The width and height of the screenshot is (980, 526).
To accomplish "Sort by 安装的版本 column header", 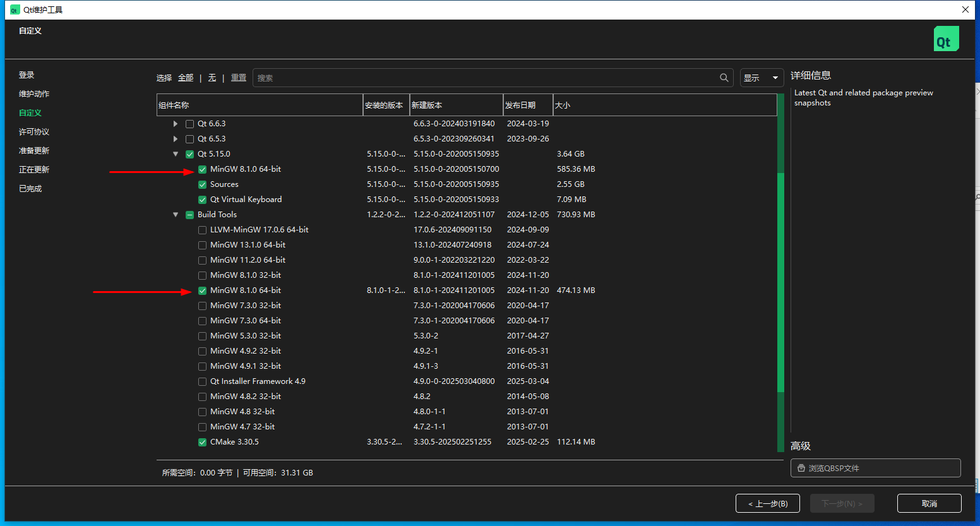I will coord(386,105).
